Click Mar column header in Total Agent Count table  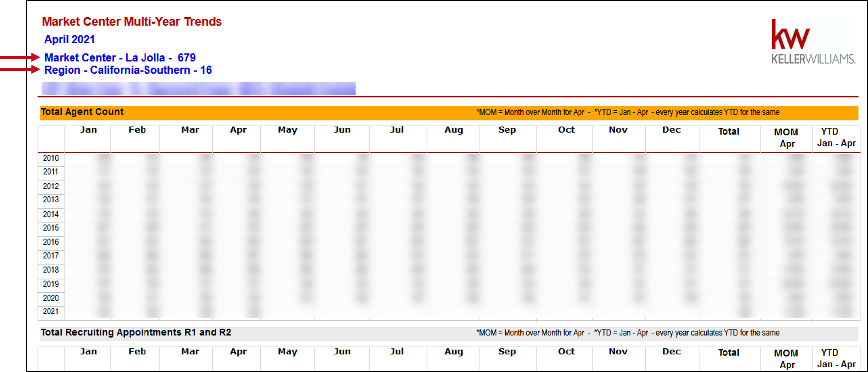coord(190,130)
